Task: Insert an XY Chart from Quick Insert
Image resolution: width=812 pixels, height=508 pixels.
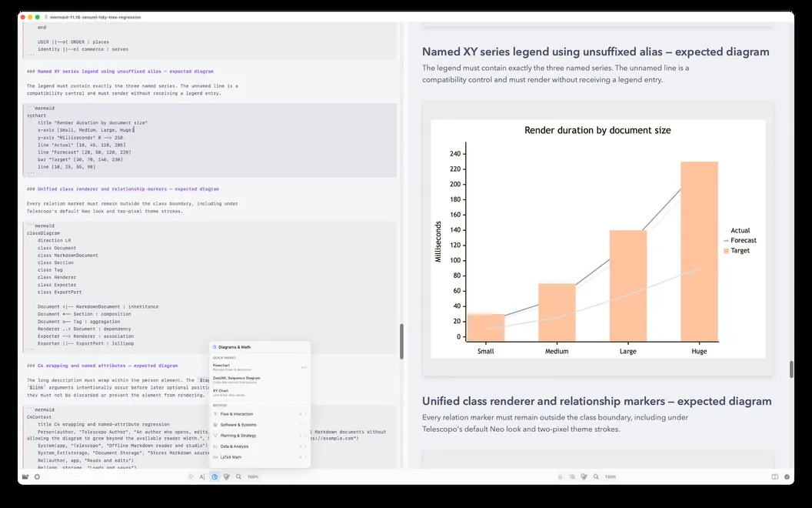Action: click(x=260, y=393)
